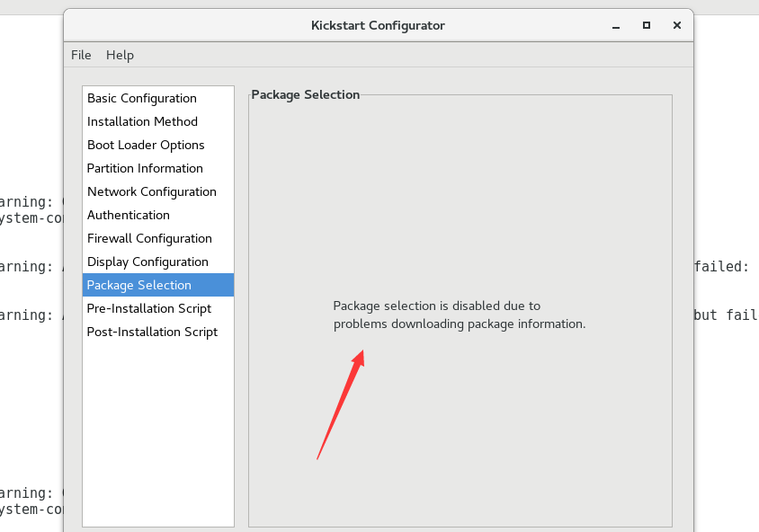The image size is (759, 532).
Task: Go to Post-Installation Script section
Action: (158, 332)
